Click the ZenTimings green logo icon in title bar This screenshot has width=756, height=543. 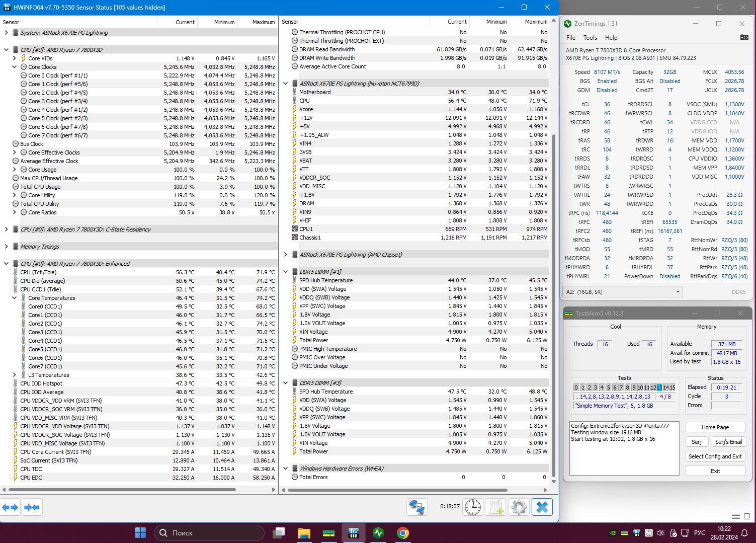point(568,24)
